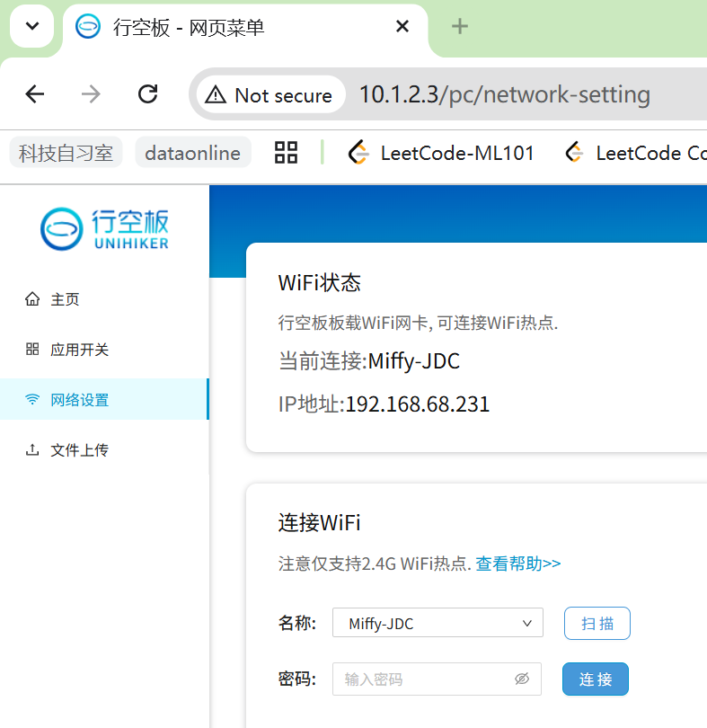
Task: Reload the page with the refresh icon
Action: coord(147,94)
